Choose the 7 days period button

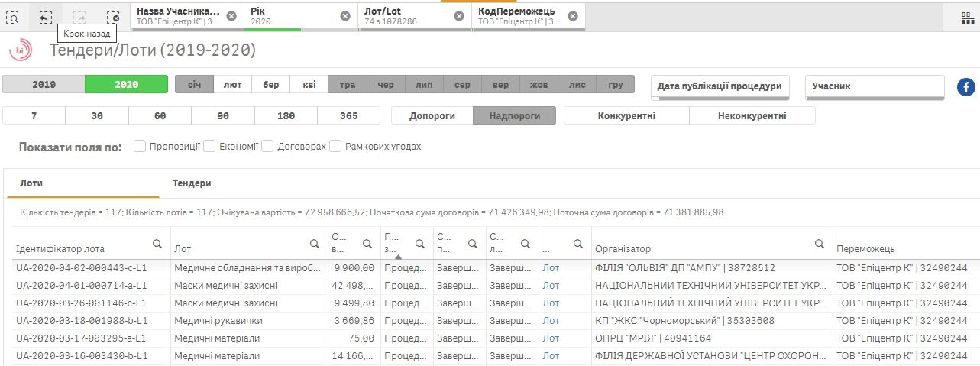pos(34,116)
